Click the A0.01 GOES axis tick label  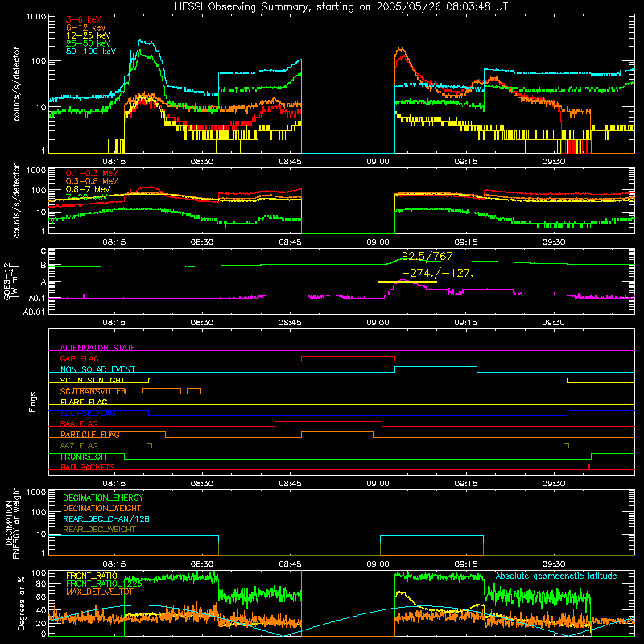34,312
